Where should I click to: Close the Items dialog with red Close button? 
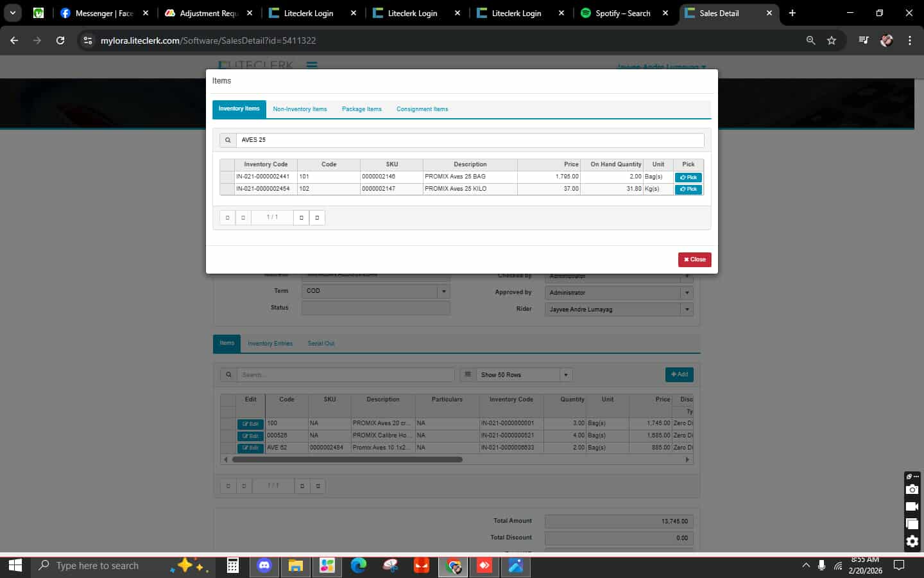pos(694,259)
